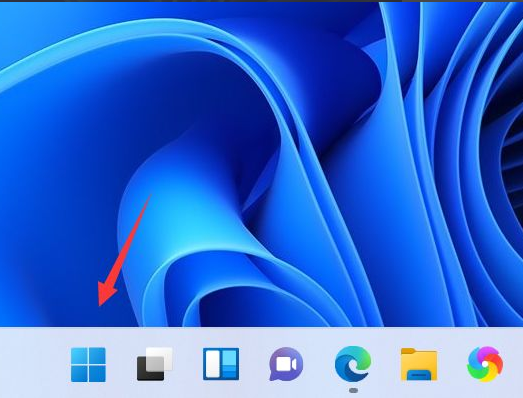
Task: Open Task View from the taskbar
Action: (x=155, y=364)
